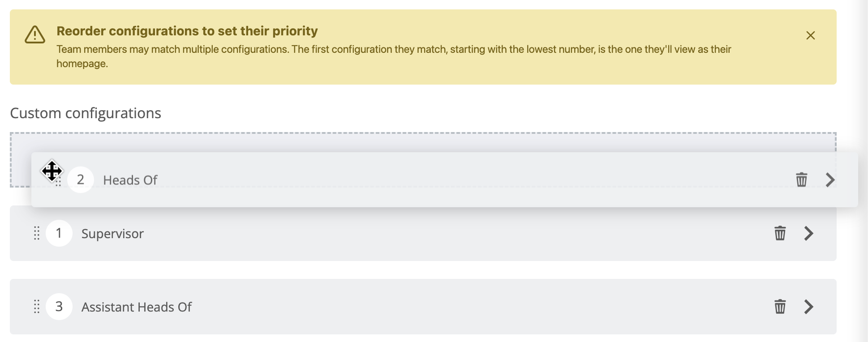Click the warning triangle icon in the banner
This screenshot has width=868, height=342.
coord(35,34)
